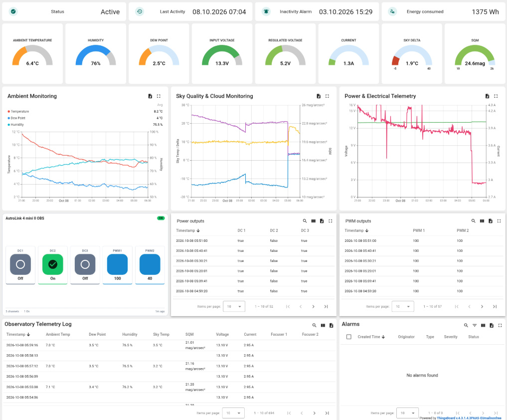Go to next page of PWM outputs
This screenshot has height=420, width=507.
pyautogui.click(x=482, y=306)
